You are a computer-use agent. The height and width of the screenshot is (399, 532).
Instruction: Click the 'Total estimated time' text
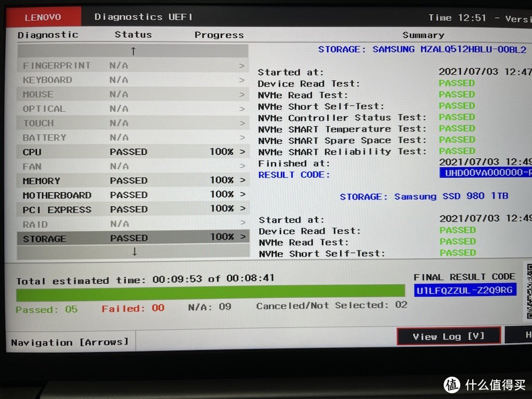(x=145, y=280)
